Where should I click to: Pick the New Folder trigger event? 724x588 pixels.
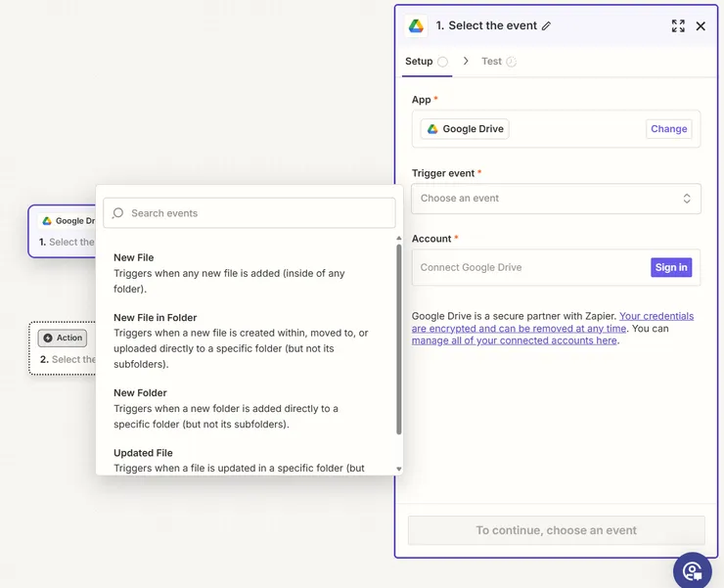coord(140,393)
